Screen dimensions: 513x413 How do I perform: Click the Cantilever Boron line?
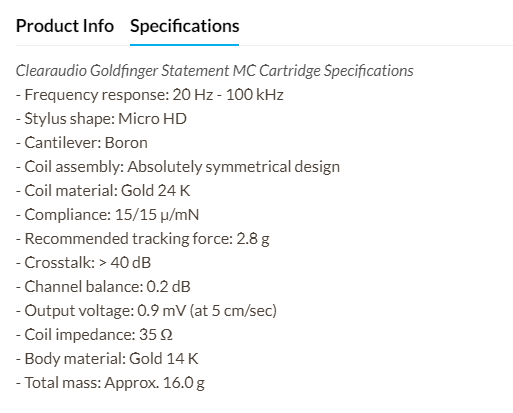(82, 143)
